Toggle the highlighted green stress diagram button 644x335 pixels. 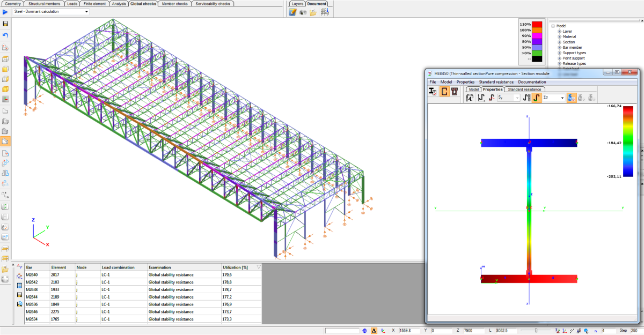[536, 98]
